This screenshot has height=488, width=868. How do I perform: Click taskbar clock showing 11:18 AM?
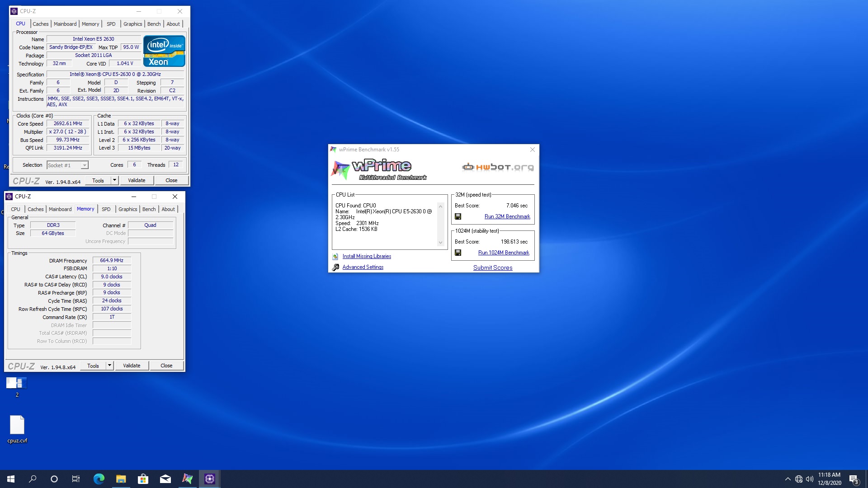(829, 479)
